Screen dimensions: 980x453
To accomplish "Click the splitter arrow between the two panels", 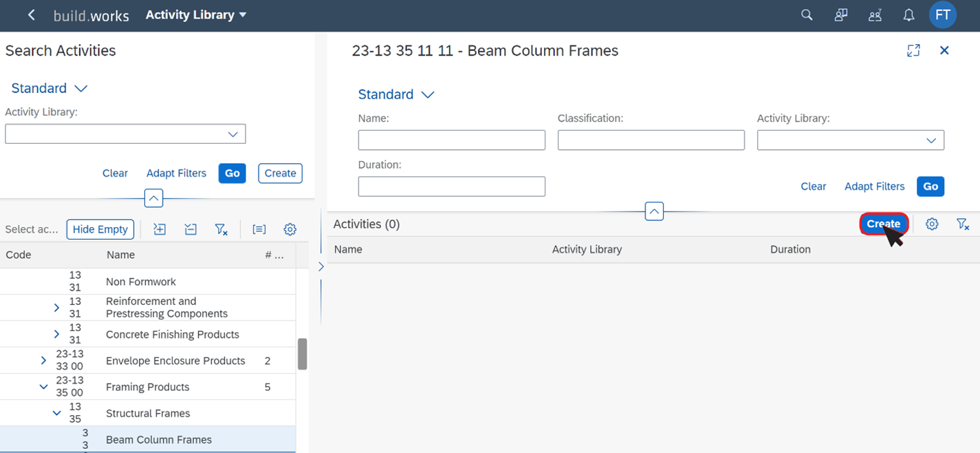I will click(x=321, y=266).
